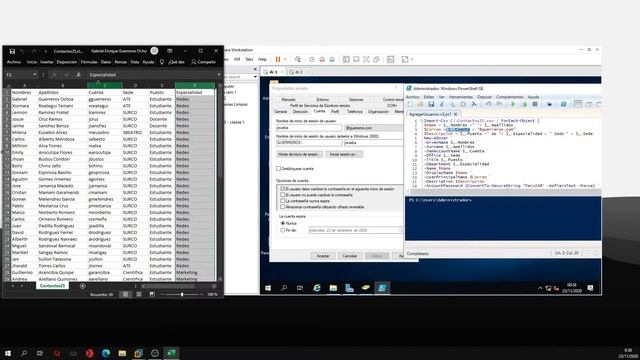Close AgregarUsuarios script tab in PowerShell ISE

(x=456, y=114)
